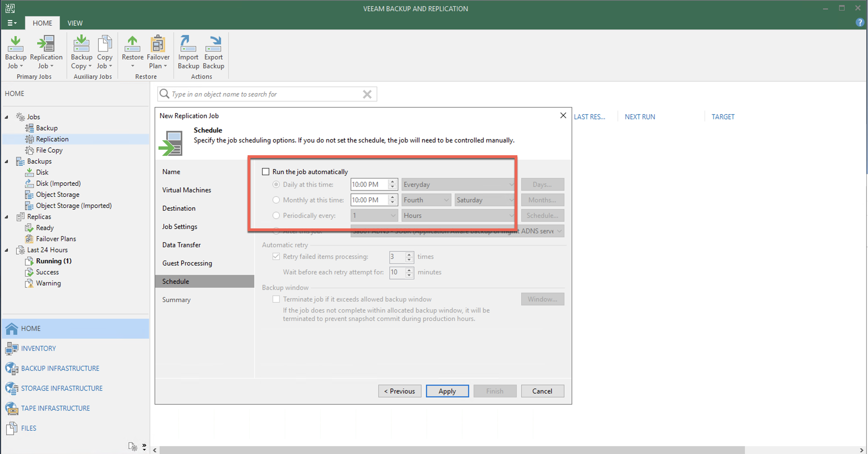The height and width of the screenshot is (454, 868).
Task: Enable Run the job automatically checkbox
Action: [x=266, y=172]
